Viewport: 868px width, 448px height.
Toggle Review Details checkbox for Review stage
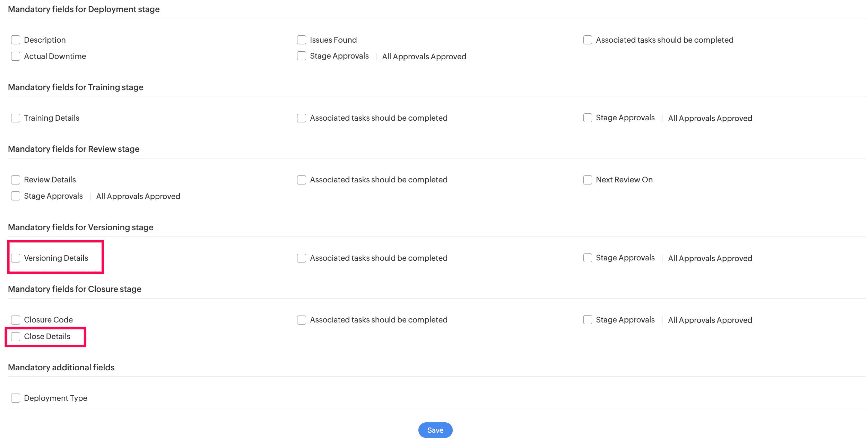pos(15,179)
